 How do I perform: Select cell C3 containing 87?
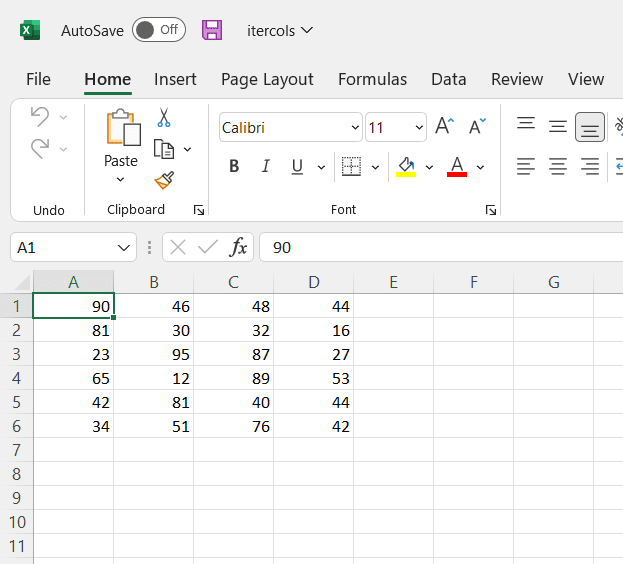233,354
